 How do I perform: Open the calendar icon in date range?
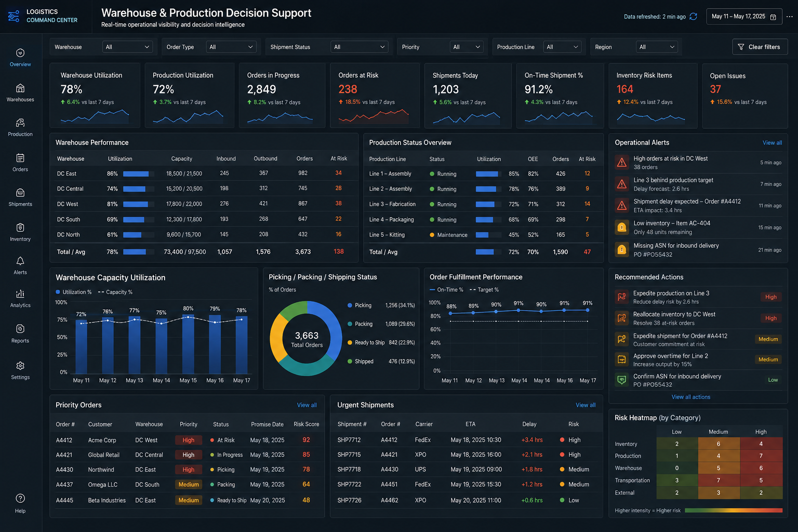[773, 17]
